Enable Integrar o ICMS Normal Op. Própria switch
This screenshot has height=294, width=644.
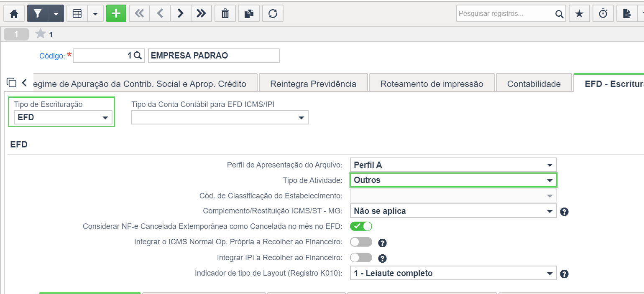pos(361,242)
